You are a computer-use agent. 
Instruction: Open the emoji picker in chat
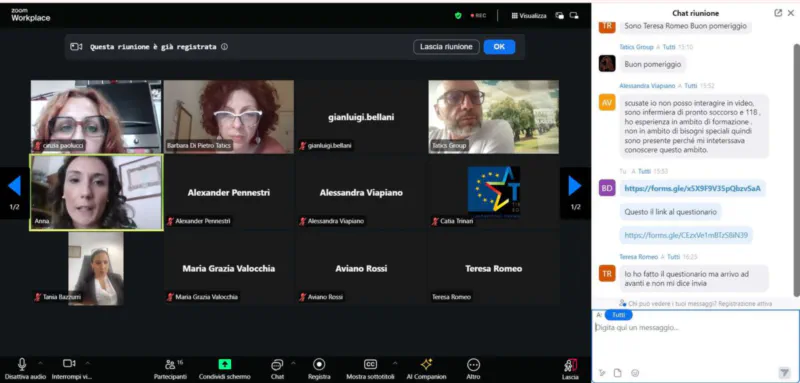pos(635,373)
